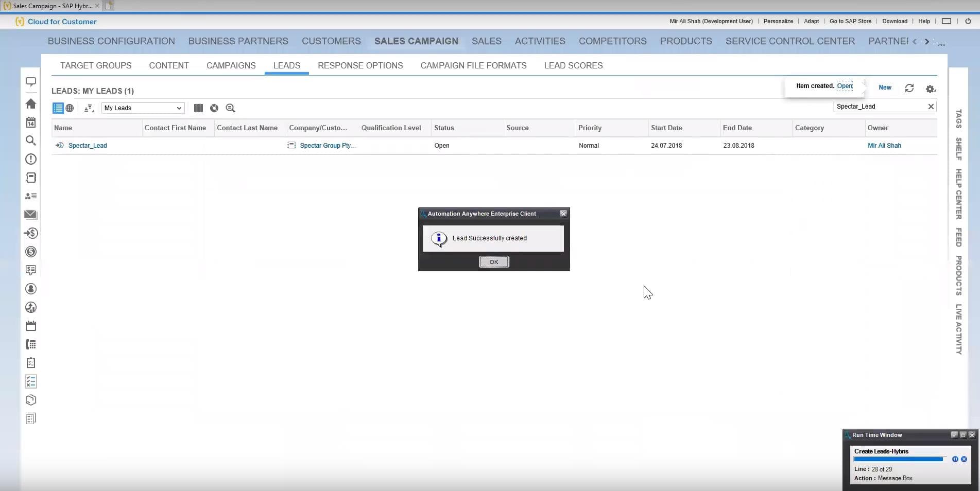This screenshot has height=491, width=980.
Task: Open the advanced search magnifier icon
Action: point(230,108)
